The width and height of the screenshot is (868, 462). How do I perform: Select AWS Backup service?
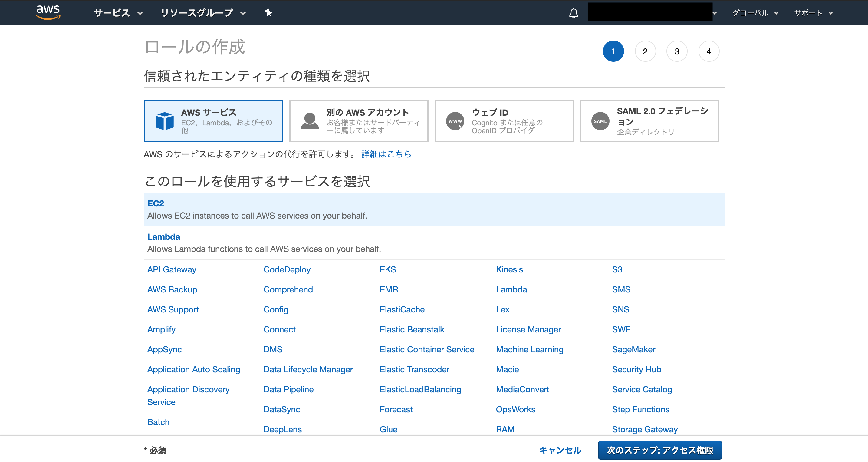pyautogui.click(x=172, y=289)
